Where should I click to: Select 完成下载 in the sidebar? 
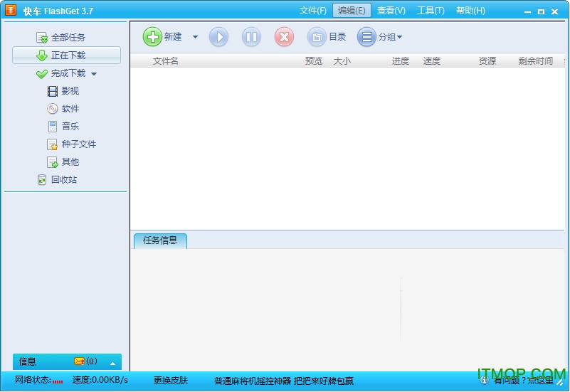[x=68, y=73]
